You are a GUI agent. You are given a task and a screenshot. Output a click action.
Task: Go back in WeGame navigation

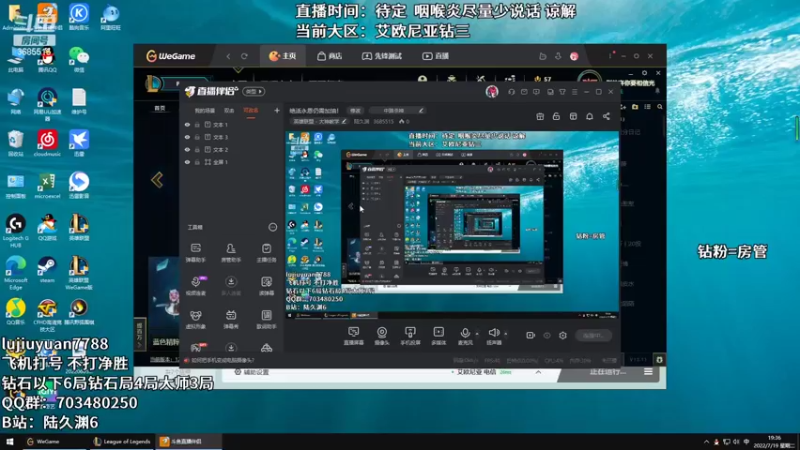coord(228,56)
